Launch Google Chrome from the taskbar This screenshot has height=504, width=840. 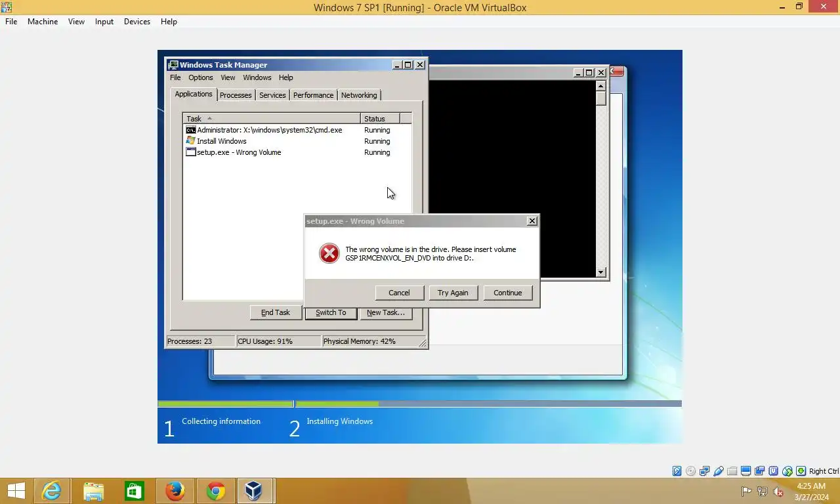pyautogui.click(x=215, y=491)
